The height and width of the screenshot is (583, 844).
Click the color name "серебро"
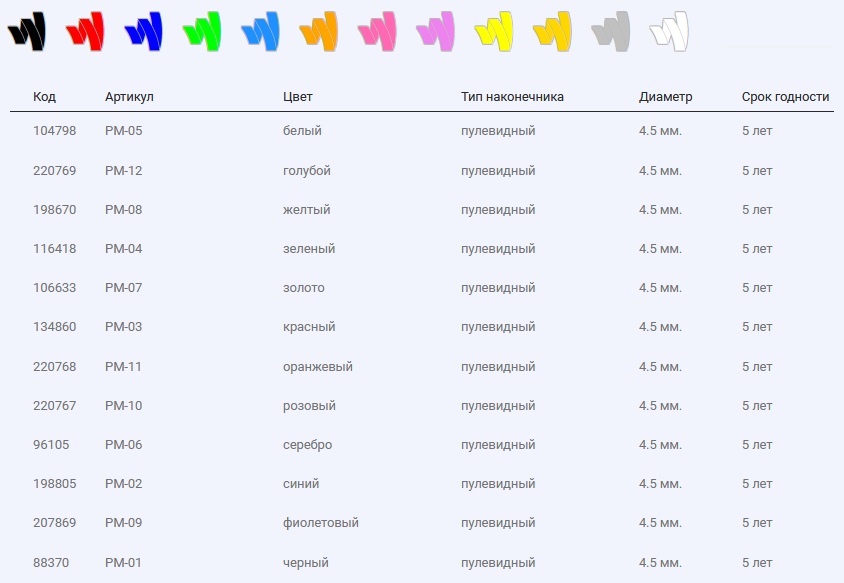(307, 445)
